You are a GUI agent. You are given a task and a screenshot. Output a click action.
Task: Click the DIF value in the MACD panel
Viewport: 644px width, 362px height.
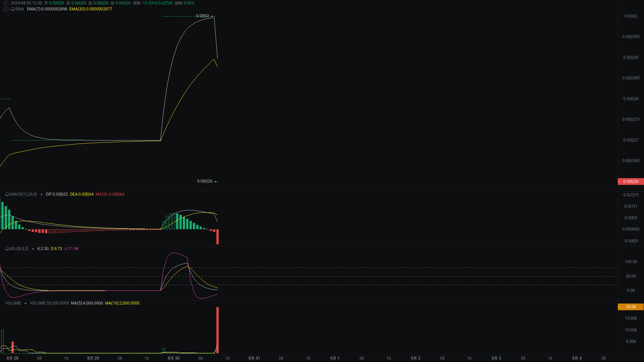click(x=56, y=194)
